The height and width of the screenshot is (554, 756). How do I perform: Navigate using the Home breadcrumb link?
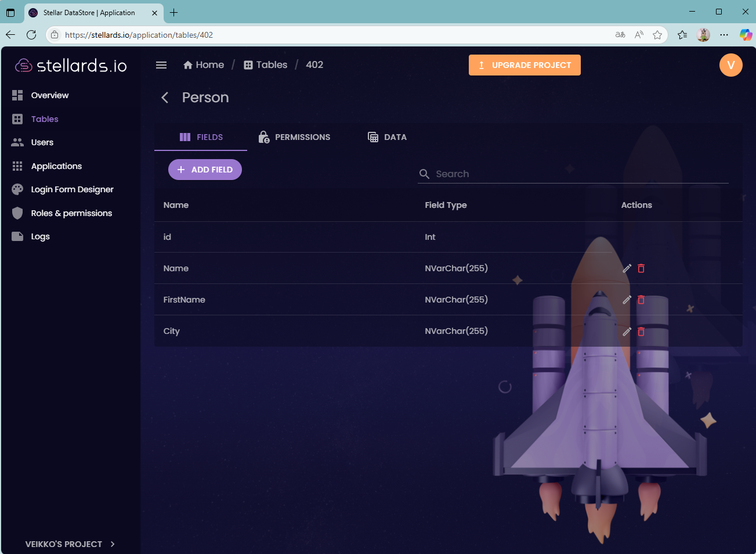click(203, 64)
